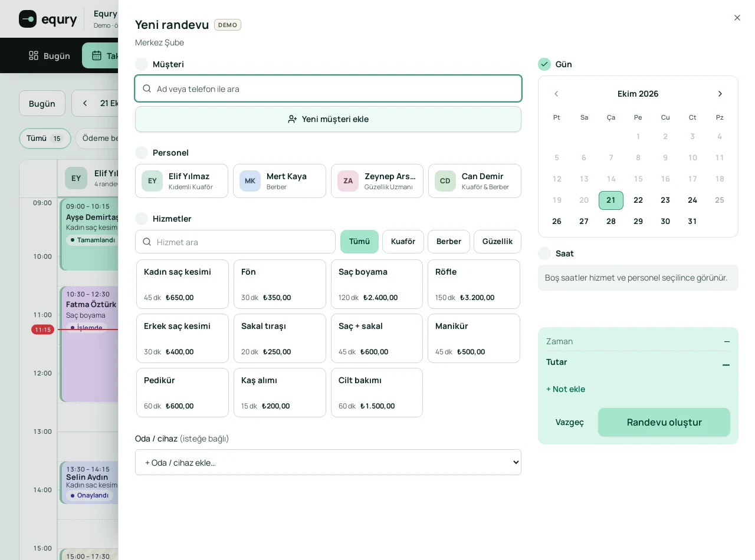This screenshot has width=755, height=560.
Task: Open the Oda / cihaz ekle dropdown
Action: pyautogui.click(x=328, y=462)
